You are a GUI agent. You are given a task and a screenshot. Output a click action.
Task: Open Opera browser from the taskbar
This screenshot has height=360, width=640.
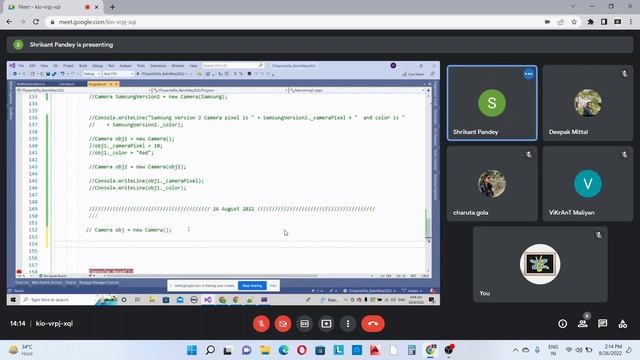tap(302, 350)
